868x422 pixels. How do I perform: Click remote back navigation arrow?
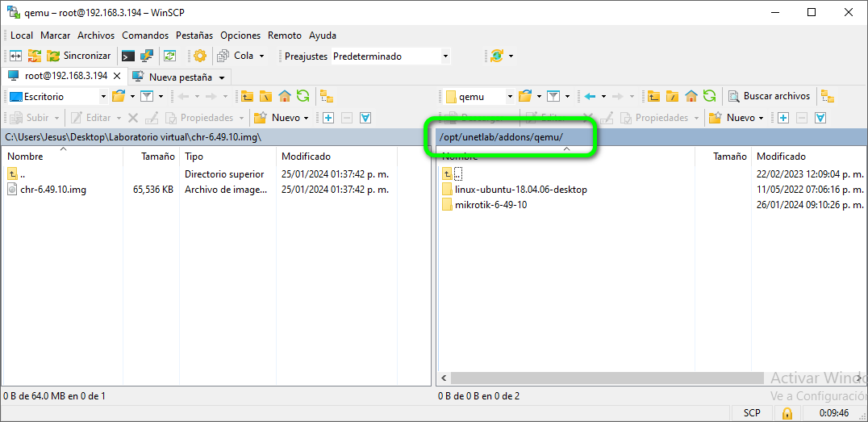[x=590, y=96]
